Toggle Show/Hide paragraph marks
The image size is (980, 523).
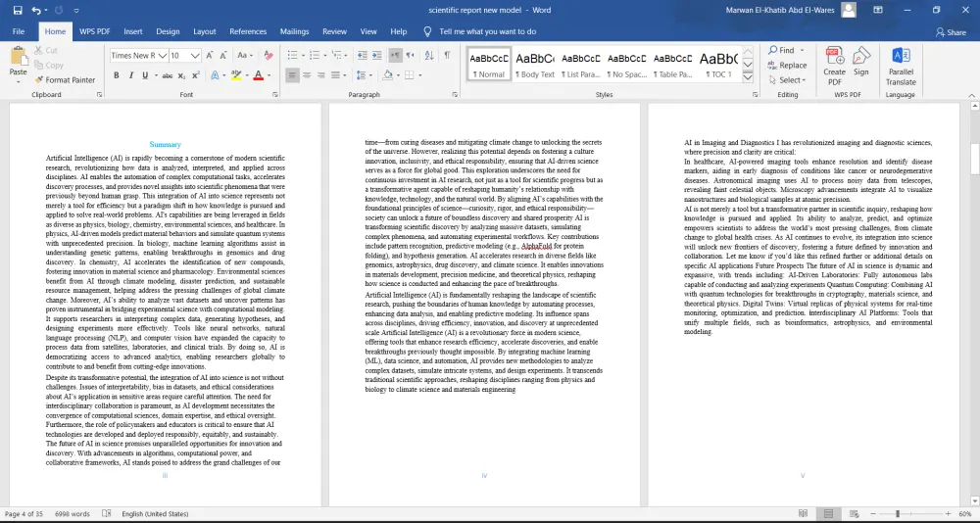point(447,56)
